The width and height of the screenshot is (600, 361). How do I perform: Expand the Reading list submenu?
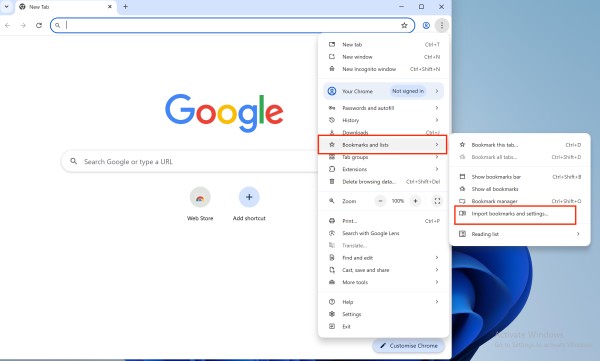pos(520,234)
